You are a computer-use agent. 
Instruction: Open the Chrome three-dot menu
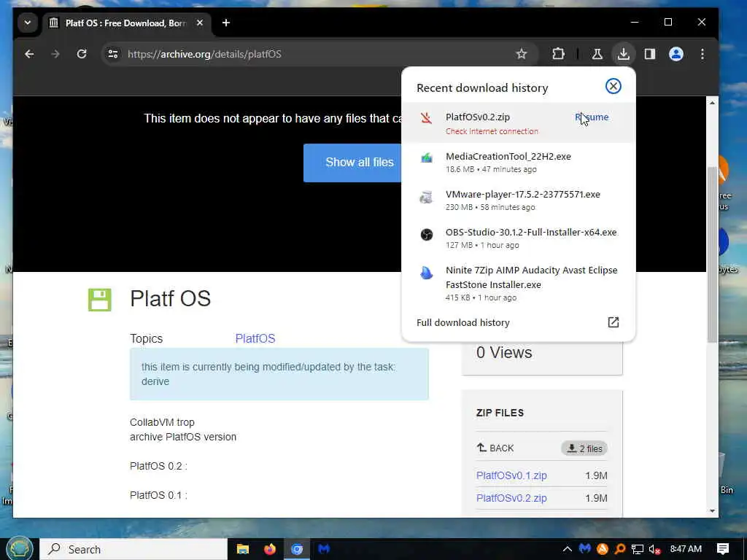pyautogui.click(x=703, y=54)
